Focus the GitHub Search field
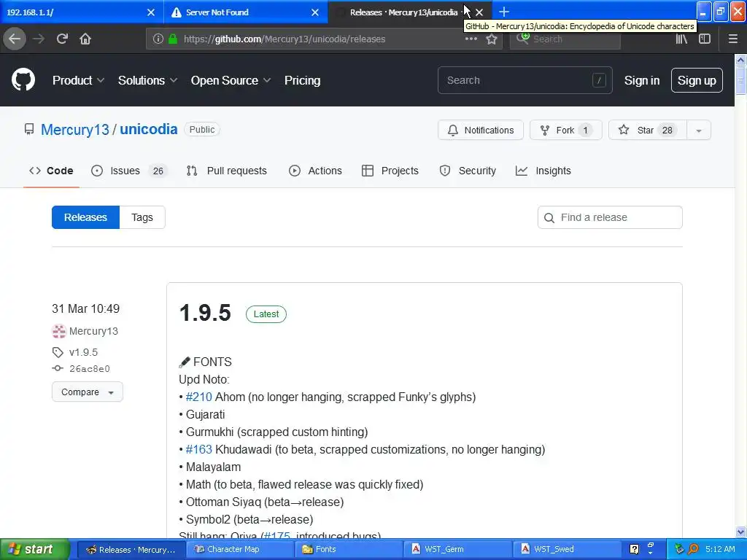This screenshot has width=747, height=560. (x=525, y=80)
